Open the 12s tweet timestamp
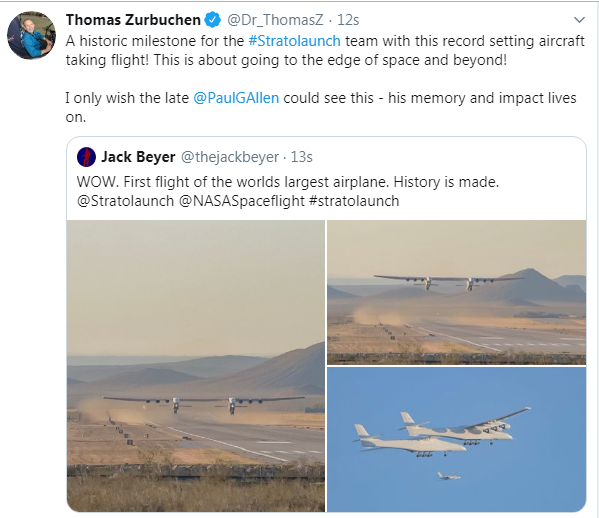Screen dimensions: 599x518 click(348, 20)
